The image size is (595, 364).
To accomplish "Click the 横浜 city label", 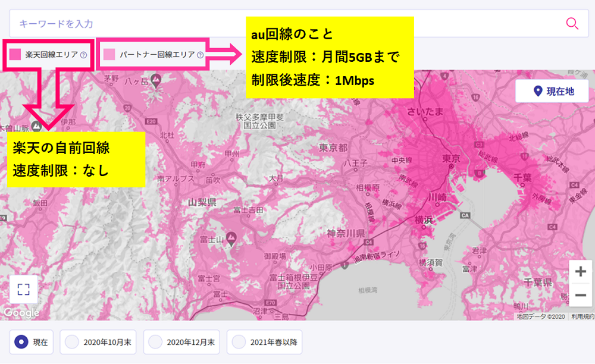I will pos(424,220).
